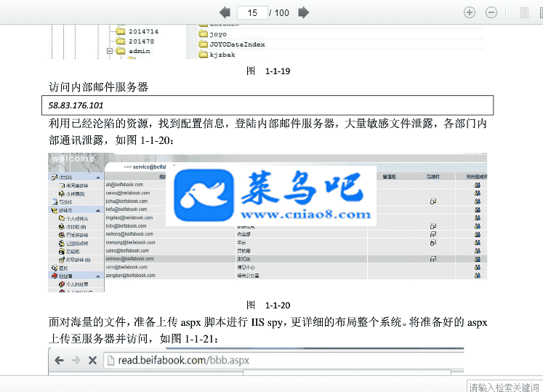Image resolution: width=543 pixels, height=392 pixels.
Task: Click the caption 图 1-1-19
Action: pos(268,71)
